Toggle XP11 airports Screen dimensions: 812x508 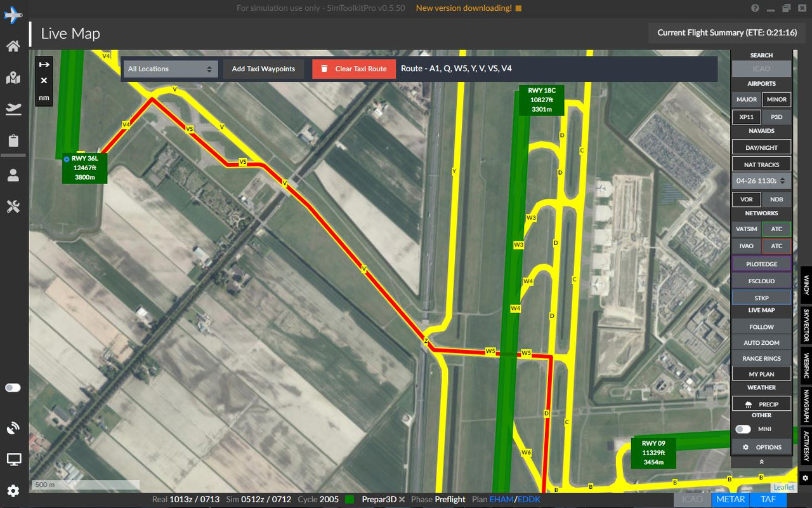pyautogui.click(x=747, y=117)
